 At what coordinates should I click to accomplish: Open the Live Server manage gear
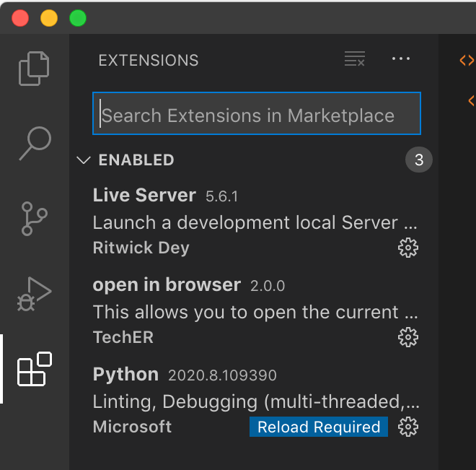tap(408, 248)
